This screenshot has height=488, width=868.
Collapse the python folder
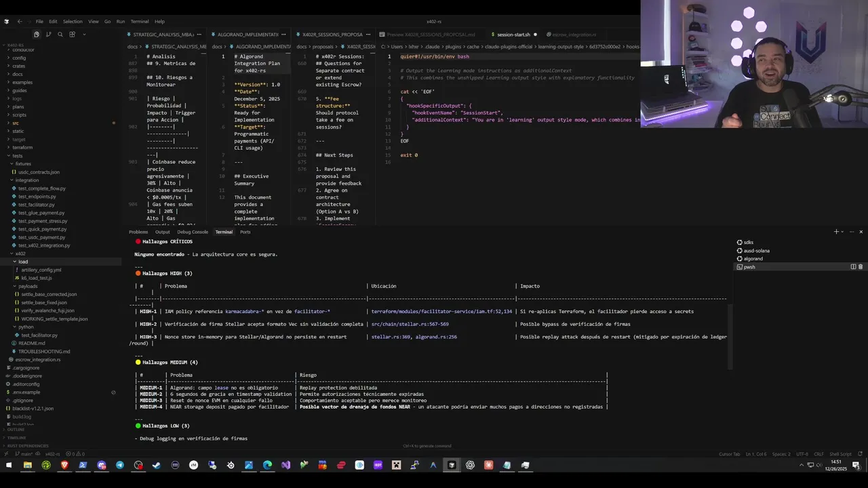click(60, 327)
